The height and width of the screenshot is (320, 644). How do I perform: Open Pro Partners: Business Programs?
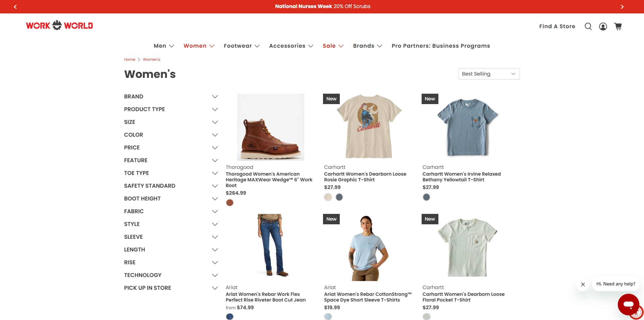(x=441, y=46)
